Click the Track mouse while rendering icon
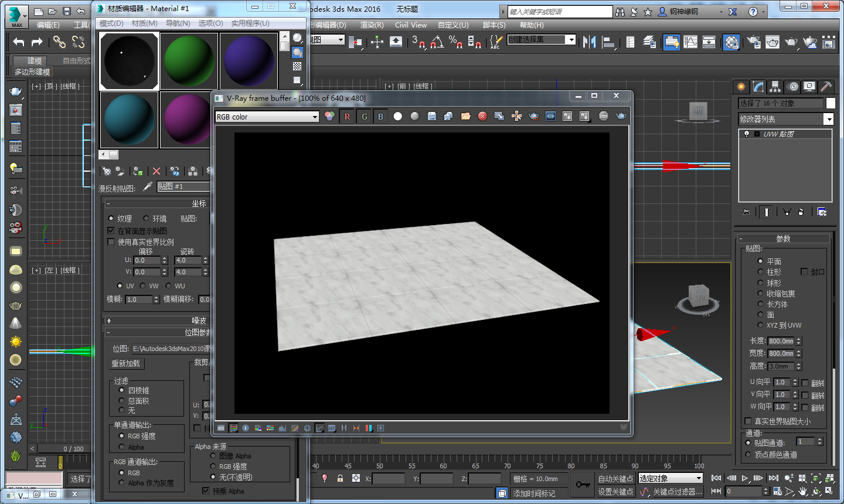844x504 pixels. [516, 116]
